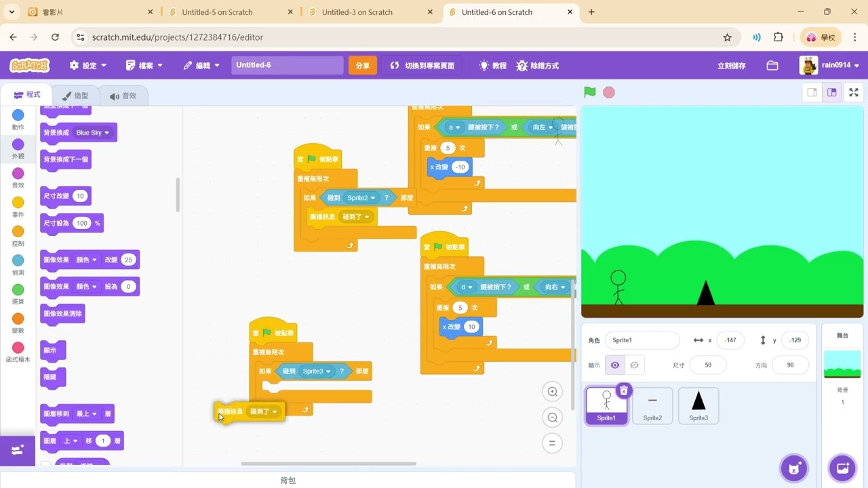Viewport: 868px width, 488px height.
Task: Open the Settings (設定) menu
Action: coord(88,66)
